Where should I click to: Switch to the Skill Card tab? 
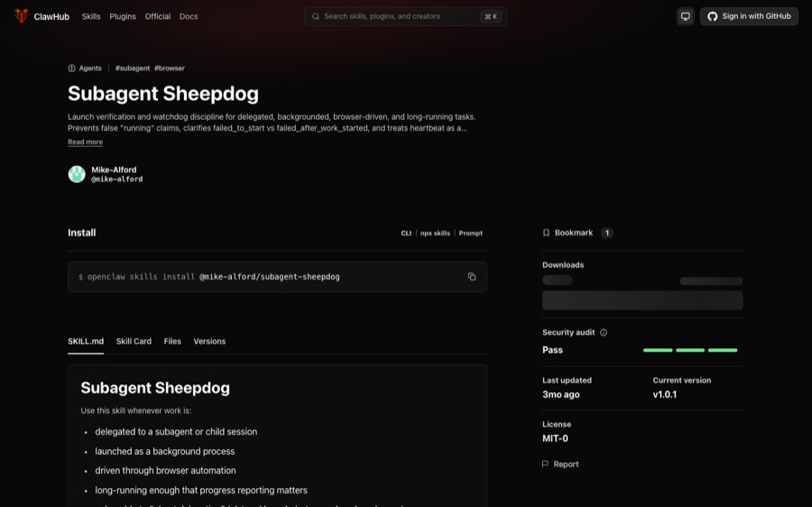(134, 341)
